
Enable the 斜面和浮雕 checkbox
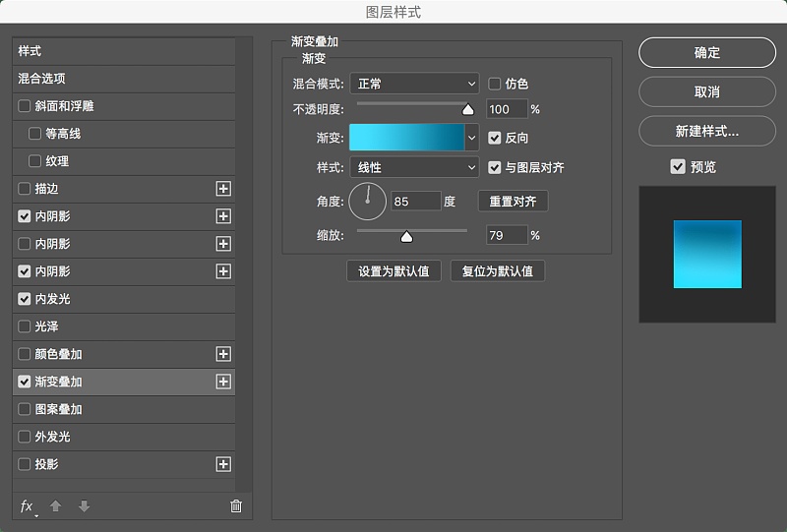point(24,106)
